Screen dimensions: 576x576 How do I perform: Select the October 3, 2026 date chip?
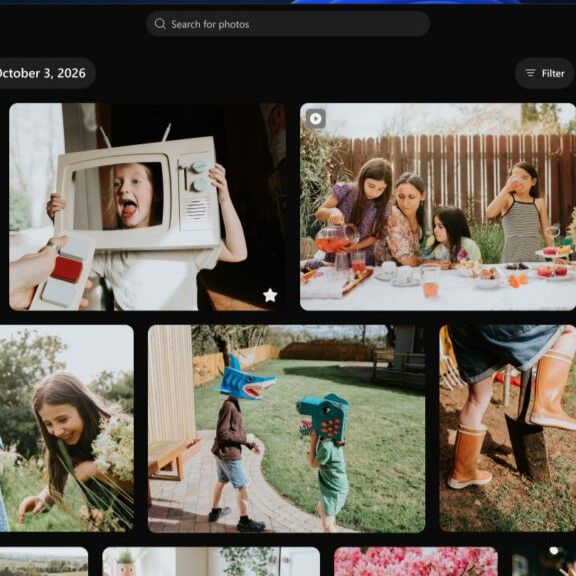coord(47,73)
